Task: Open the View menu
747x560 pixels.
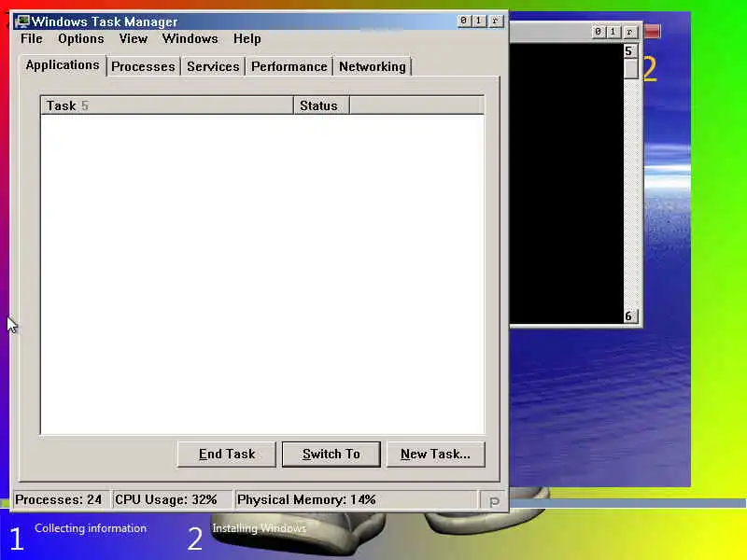Action: click(x=134, y=38)
